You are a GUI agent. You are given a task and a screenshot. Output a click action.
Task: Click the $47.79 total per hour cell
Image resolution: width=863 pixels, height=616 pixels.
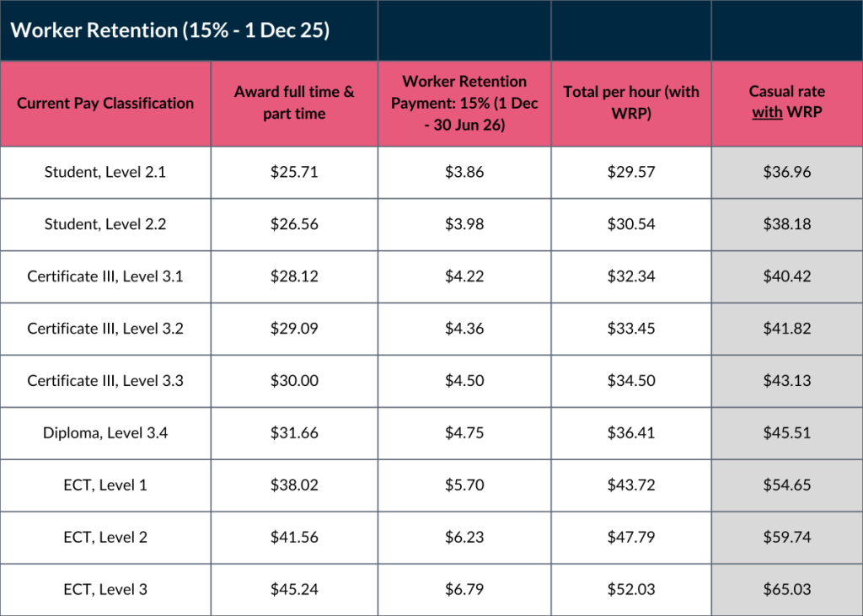pyautogui.click(x=631, y=538)
